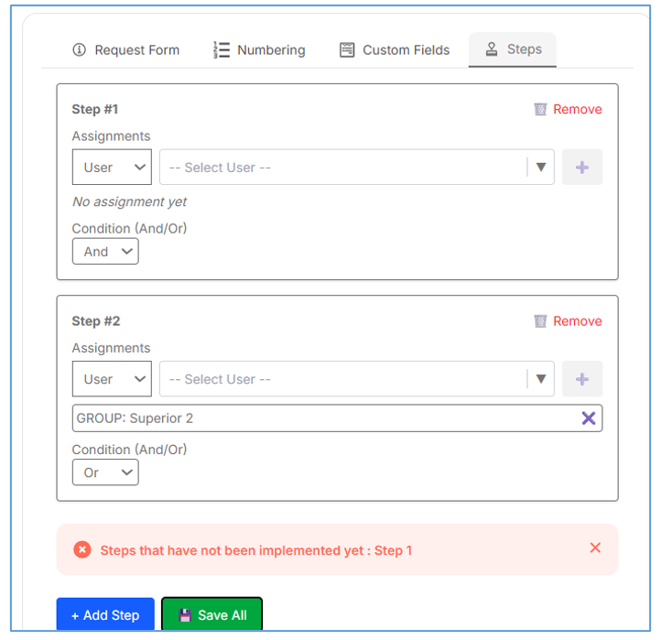Expand the Select User list in Step #1
The image size is (672, 640).
540,168
